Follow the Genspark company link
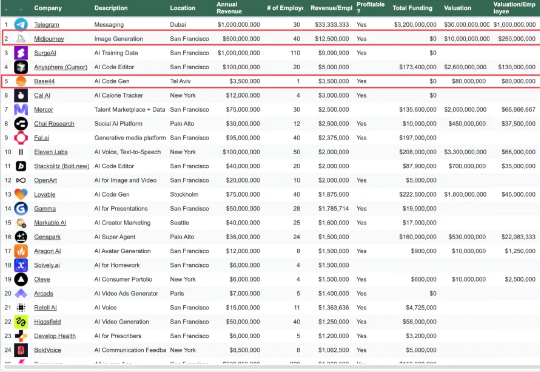540x372 pixels. tap(47, 237)
